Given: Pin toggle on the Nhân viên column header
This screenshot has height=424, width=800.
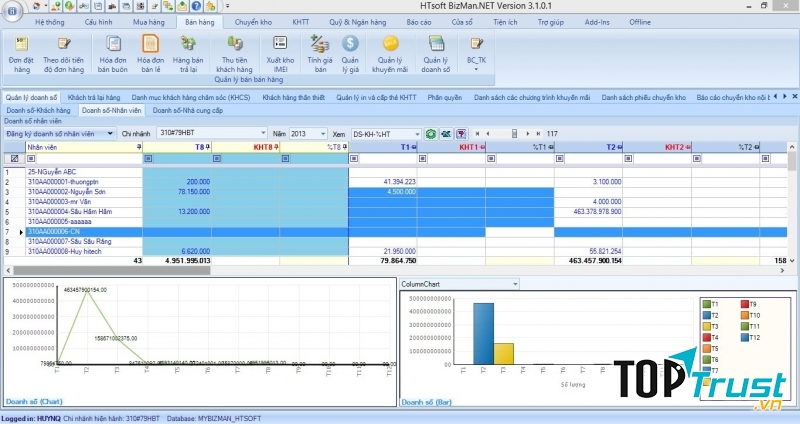Looking at the screenshot, I should [x=139, y=147].
